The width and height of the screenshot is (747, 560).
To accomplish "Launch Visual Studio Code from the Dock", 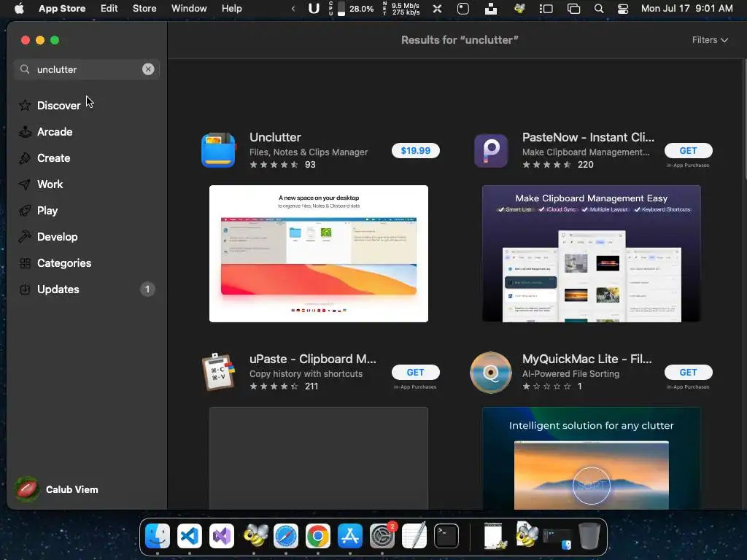I will pos(190,536).
